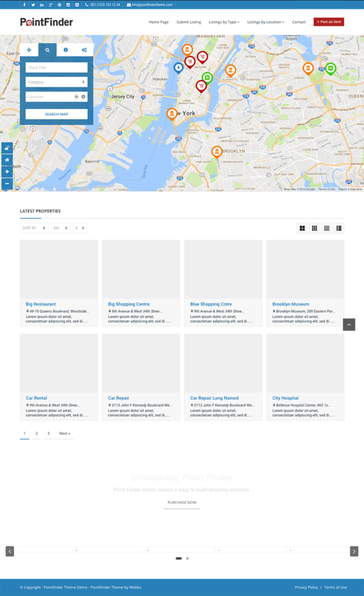This screenshot has height=596, width=364.
Task: Click the locate-me target icon in Location field
Action: click(x=76, y=97)
